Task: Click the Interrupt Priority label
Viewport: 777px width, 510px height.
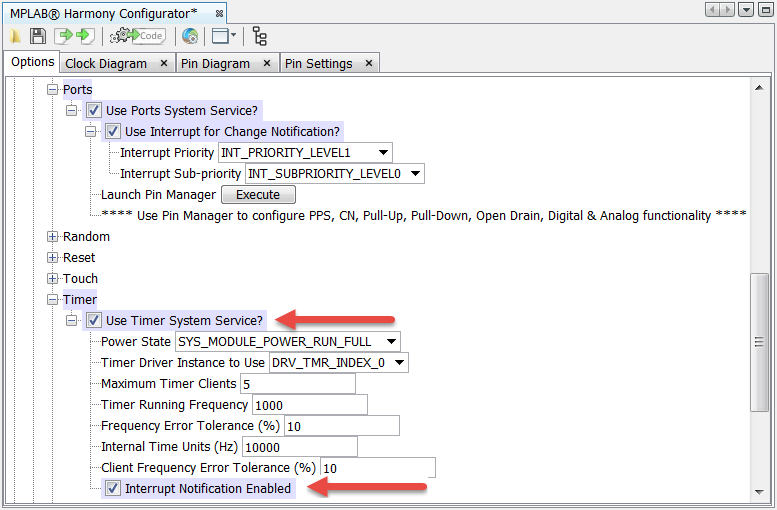Action: point(167,153)
